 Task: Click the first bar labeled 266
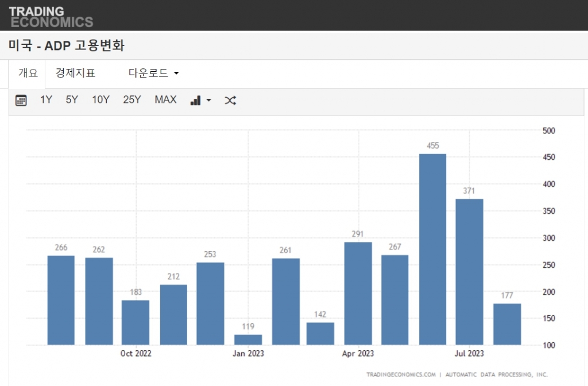(x=61, y=300)
